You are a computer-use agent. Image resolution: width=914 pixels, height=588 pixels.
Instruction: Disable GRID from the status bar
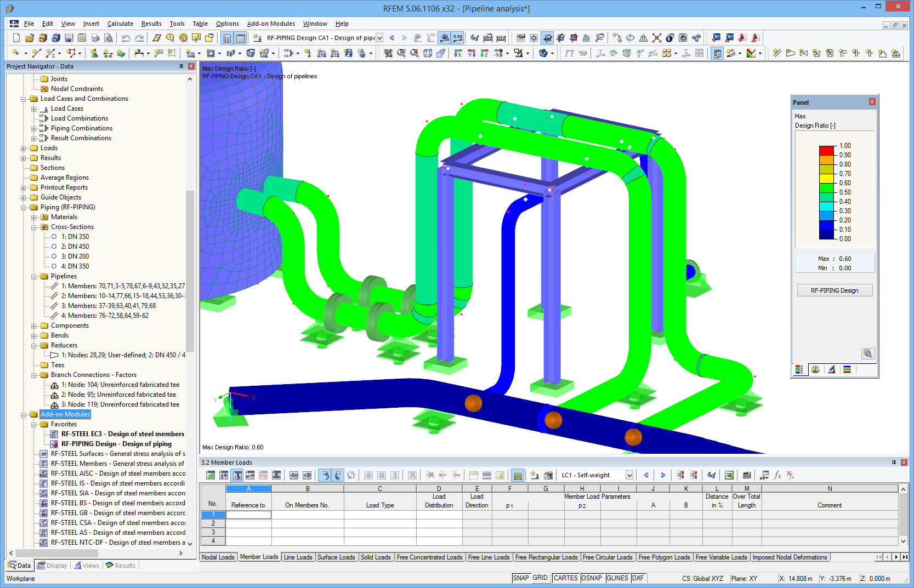point(540,578)
